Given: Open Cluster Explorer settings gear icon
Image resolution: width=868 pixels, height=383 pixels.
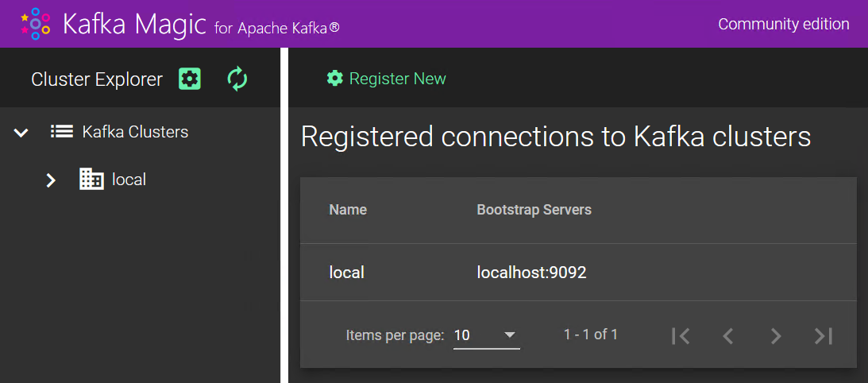Looking at the screenshot, I should (190, 79).
